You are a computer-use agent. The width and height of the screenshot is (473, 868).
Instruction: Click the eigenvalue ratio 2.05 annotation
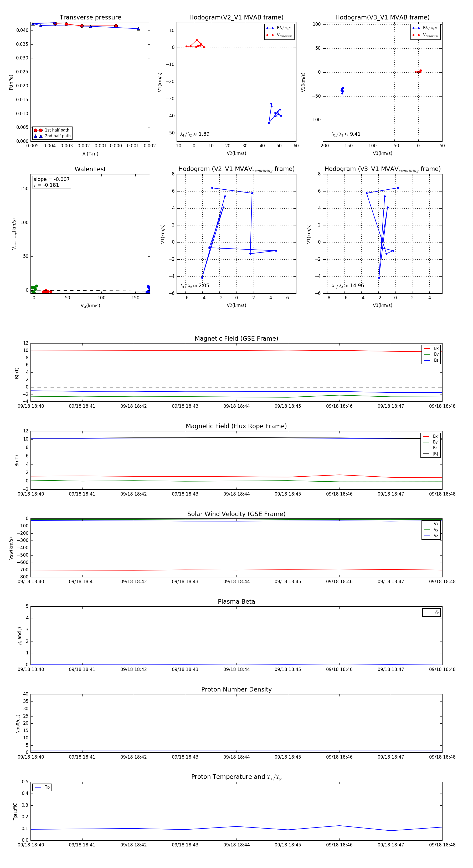point(194,286)
